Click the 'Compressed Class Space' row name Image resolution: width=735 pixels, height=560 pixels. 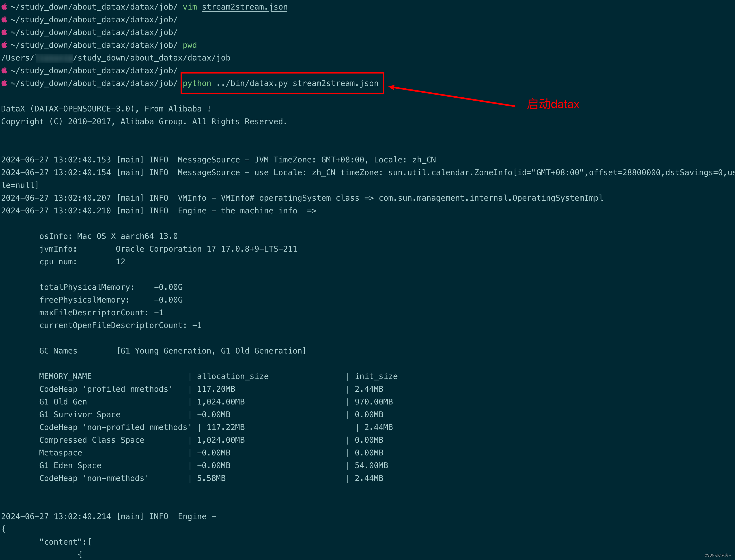pyautogui.click(x=92, y=440)
